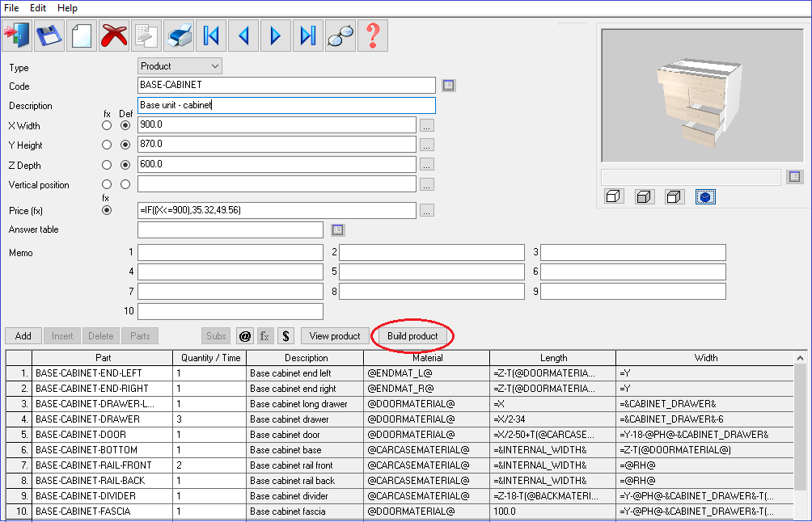Select the all-white wireframe cube view icon

click(614, 196)
